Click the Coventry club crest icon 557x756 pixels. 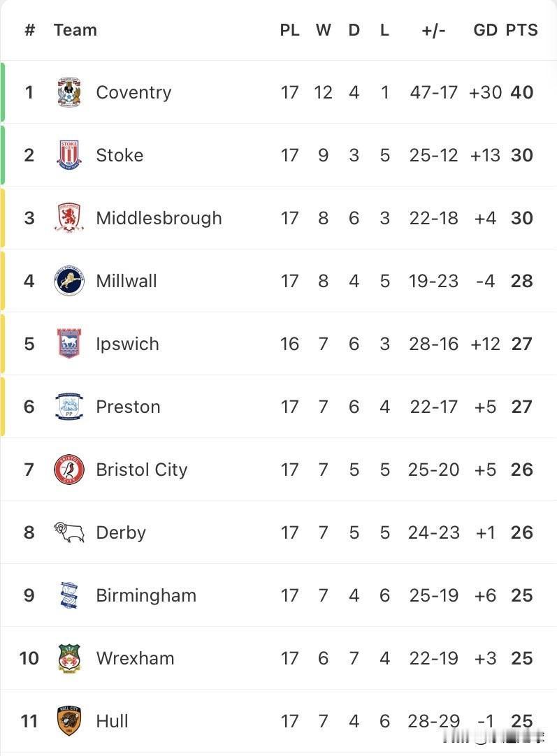pyautogui.click(x=69, y=92)
